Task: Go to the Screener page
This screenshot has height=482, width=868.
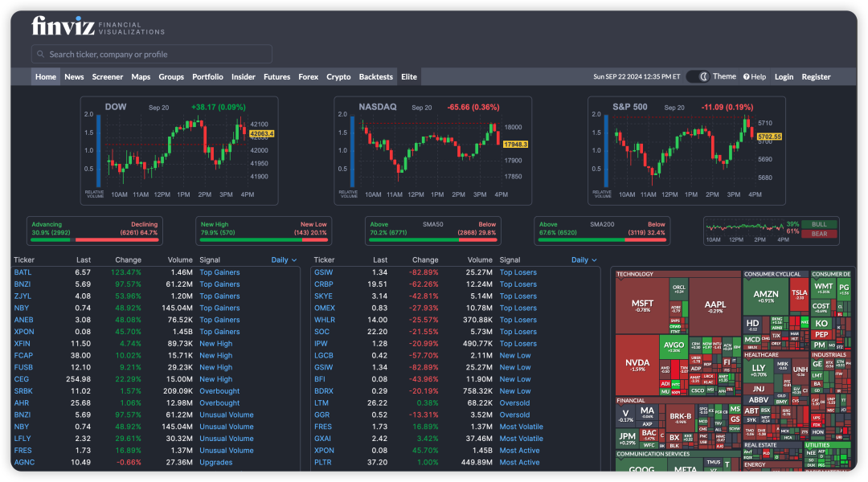Action: coord(108,77)
